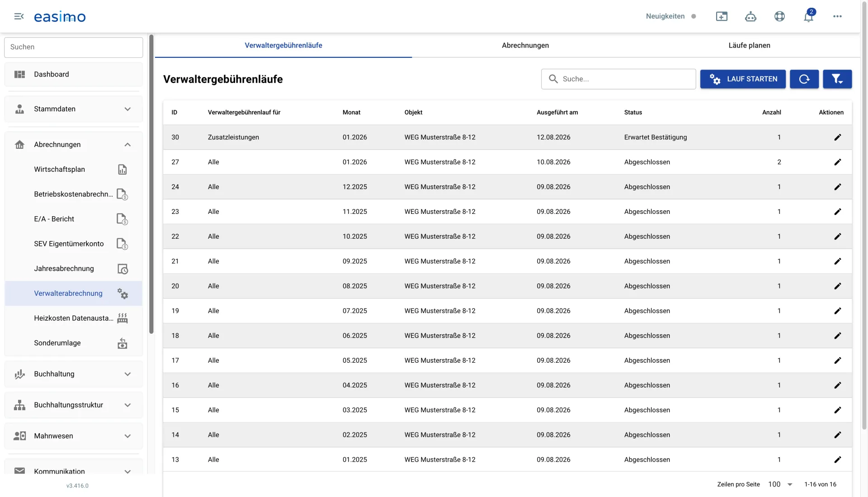Click the version label v3.416.0

[77, 486]
